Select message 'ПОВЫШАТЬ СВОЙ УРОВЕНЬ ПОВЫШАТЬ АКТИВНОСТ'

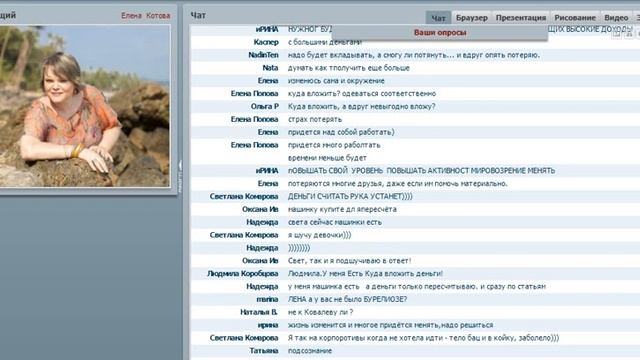click(421, 171)
